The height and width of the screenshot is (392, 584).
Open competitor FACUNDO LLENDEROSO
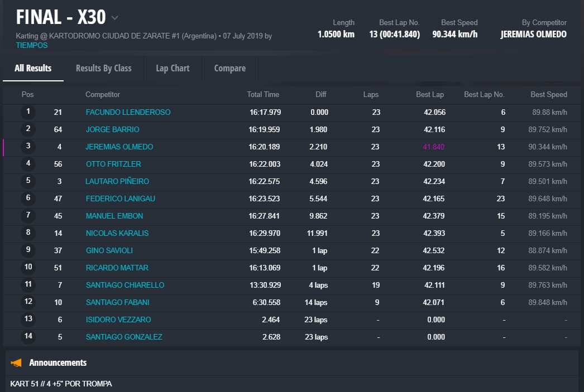coord(128,112)
